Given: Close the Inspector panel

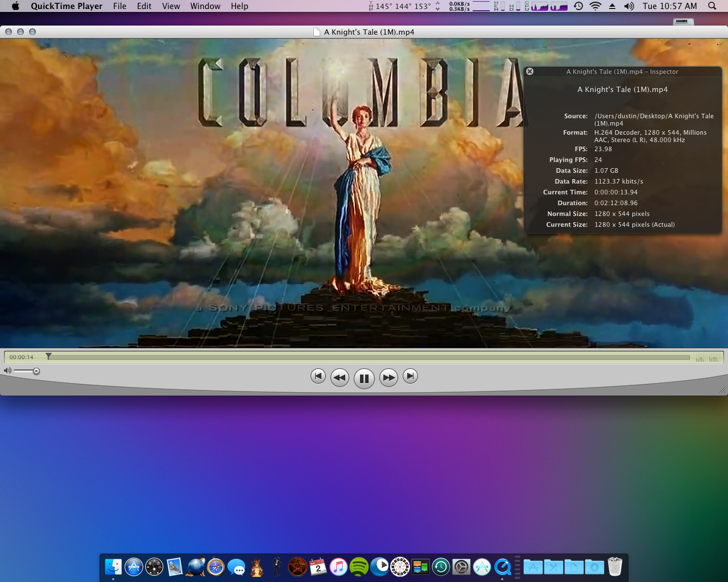Looking at the screenshot, I should click(530, 72).
